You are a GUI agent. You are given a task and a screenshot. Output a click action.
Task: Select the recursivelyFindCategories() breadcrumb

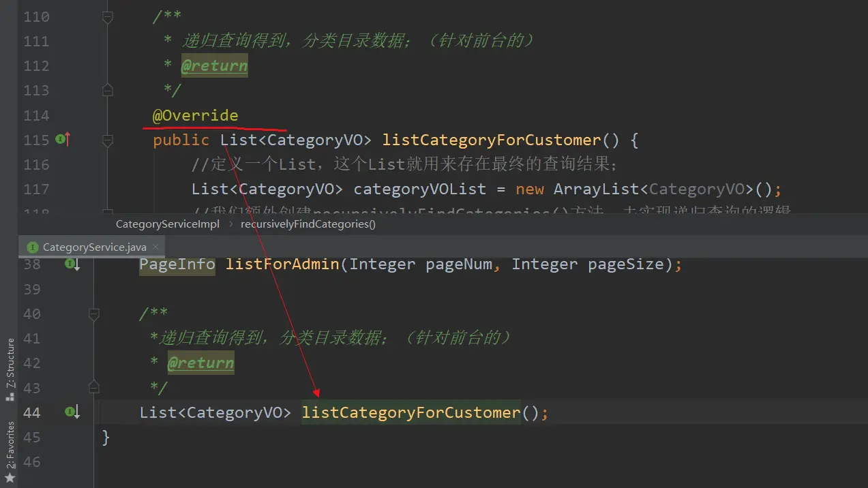[308, 224]
